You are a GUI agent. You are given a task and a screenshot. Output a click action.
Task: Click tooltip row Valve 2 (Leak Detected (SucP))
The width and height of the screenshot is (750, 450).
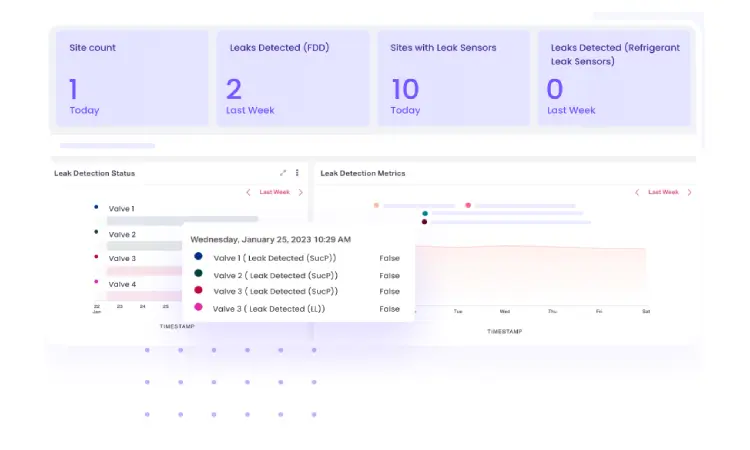tap(297, 275)
